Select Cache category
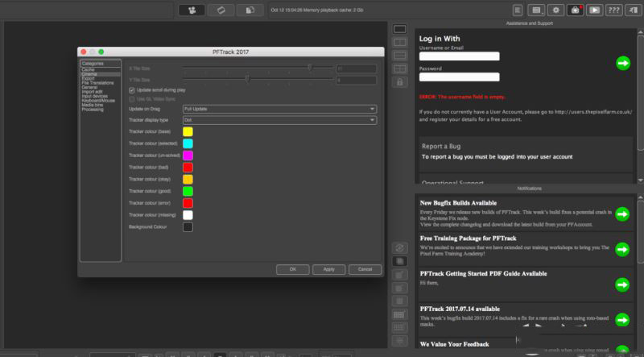The width and height of the screenshot is (644, 357). tap(88, 70)
